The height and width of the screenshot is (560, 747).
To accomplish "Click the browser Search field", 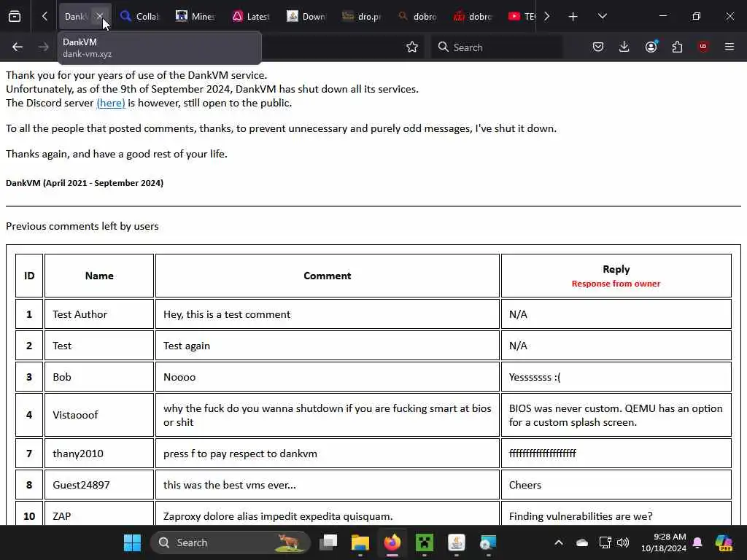I will coord(497,47).
